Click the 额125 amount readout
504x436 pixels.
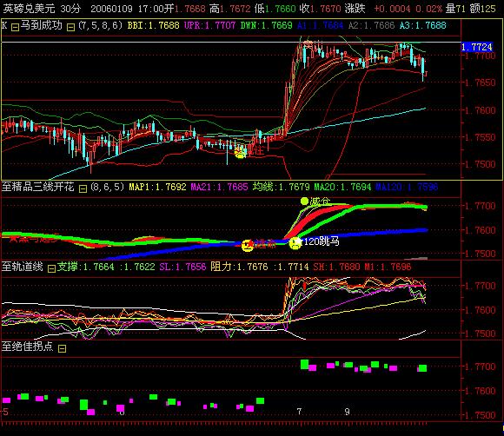(482, 9)
